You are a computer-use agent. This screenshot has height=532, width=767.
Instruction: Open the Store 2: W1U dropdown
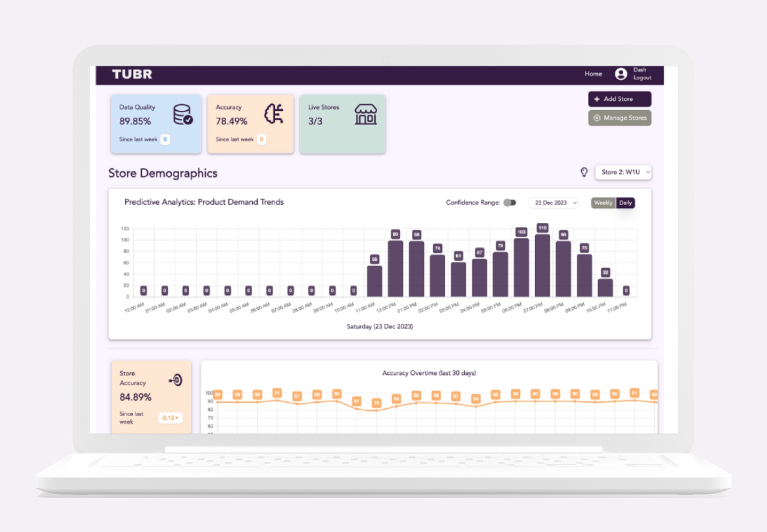pyautogui.click(x=623, y=172)
